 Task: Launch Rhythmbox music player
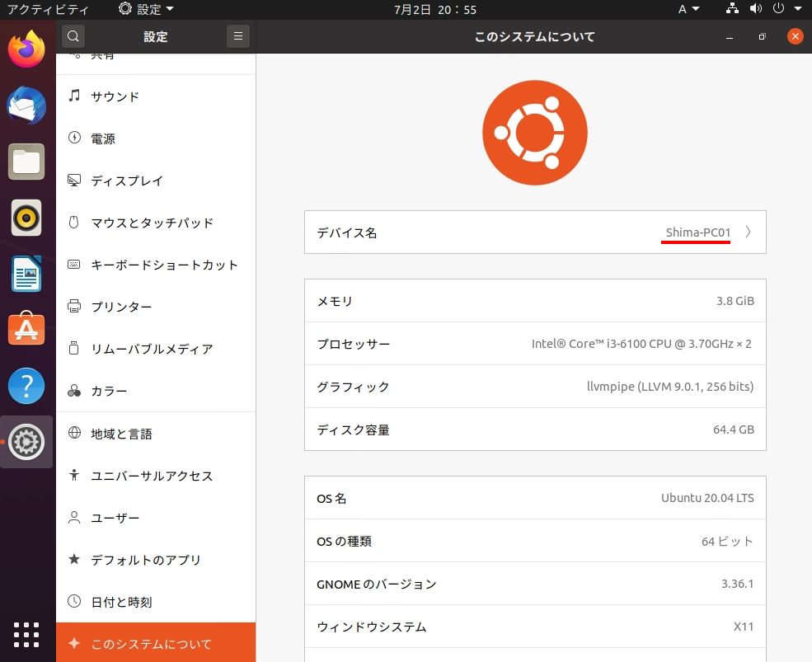pos(26,218)
